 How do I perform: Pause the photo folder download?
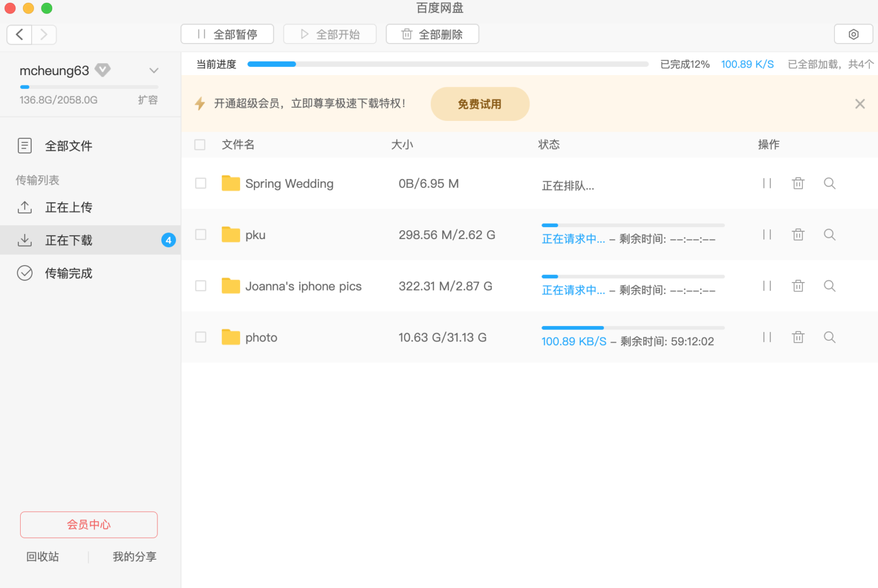tap(767, 337)
